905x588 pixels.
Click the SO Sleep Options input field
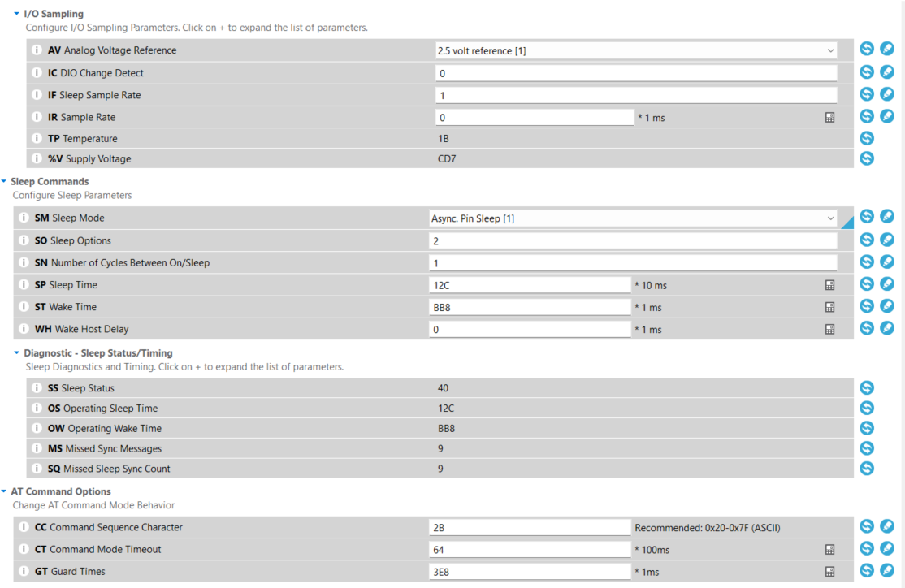pos(632,241)
